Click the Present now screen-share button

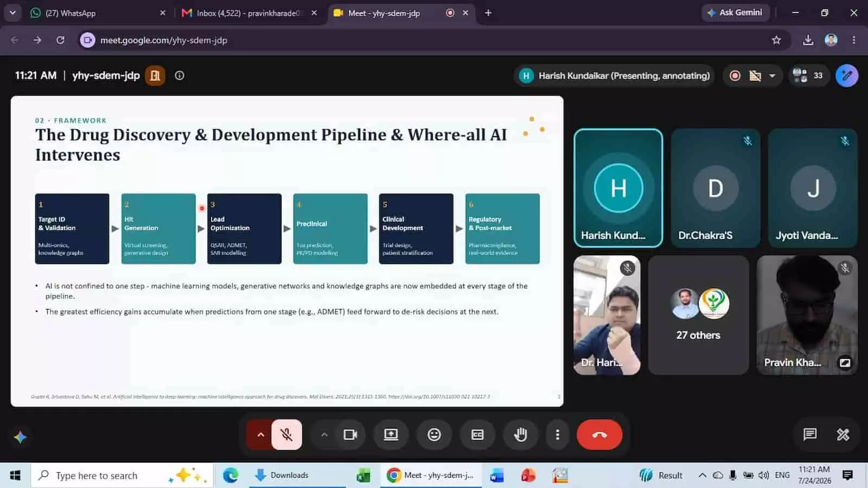[x=391, y=434]
